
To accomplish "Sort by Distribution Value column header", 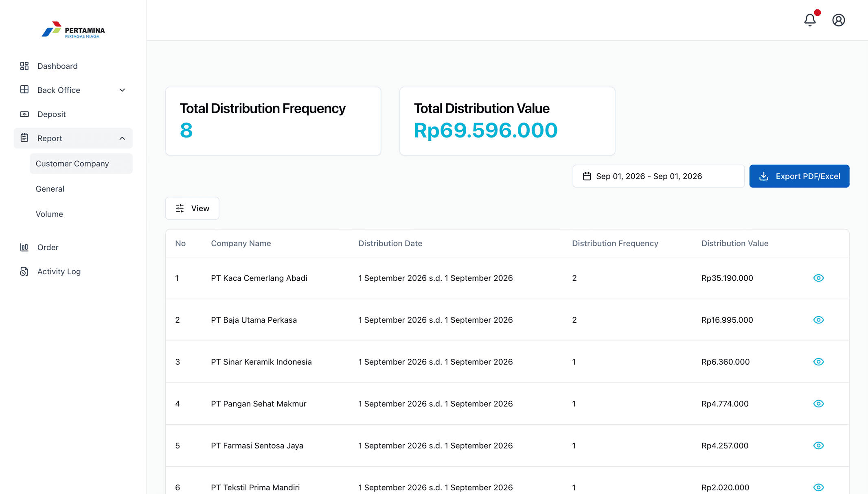I will 734,243.
